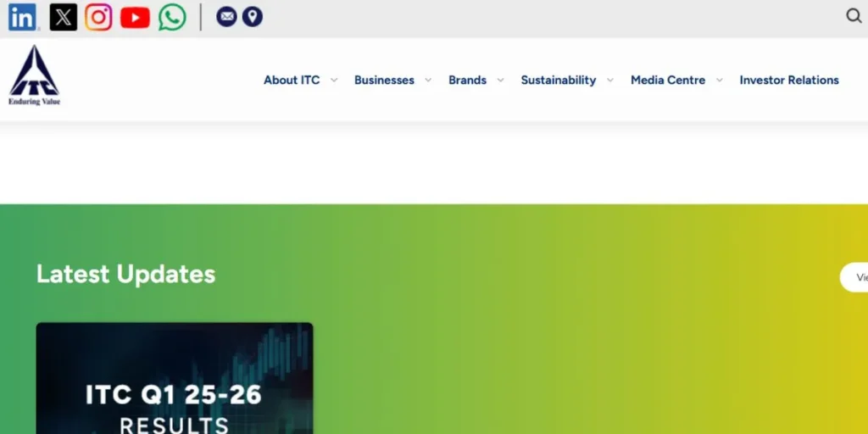This screenshot has width=868, height=434.
Task: Click the partially visible View button
Action: 854,277
